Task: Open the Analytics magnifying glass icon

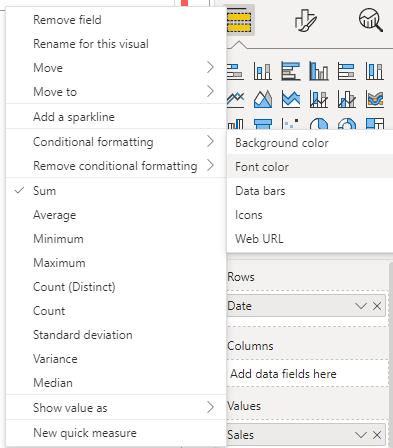Action: coord(371,20)
